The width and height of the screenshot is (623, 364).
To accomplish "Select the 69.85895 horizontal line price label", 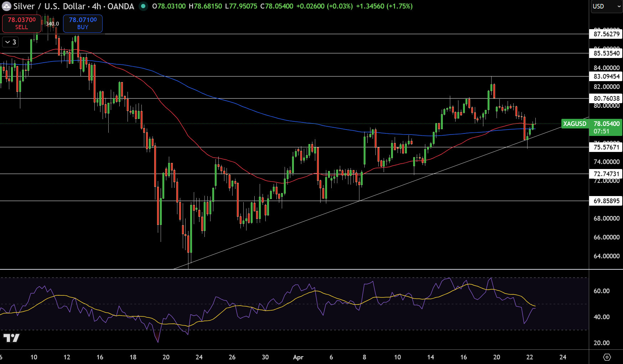I will point(606,201).
